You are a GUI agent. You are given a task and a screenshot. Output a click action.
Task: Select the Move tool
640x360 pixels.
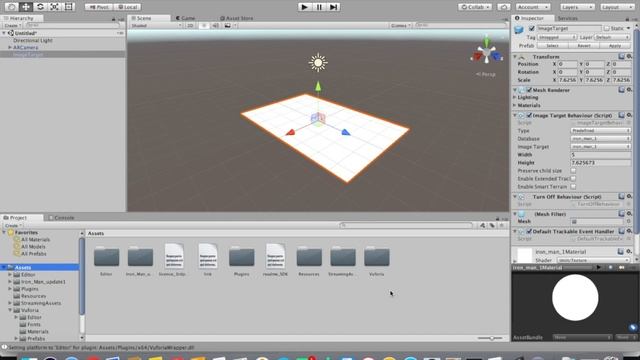(x=26, y=7)
